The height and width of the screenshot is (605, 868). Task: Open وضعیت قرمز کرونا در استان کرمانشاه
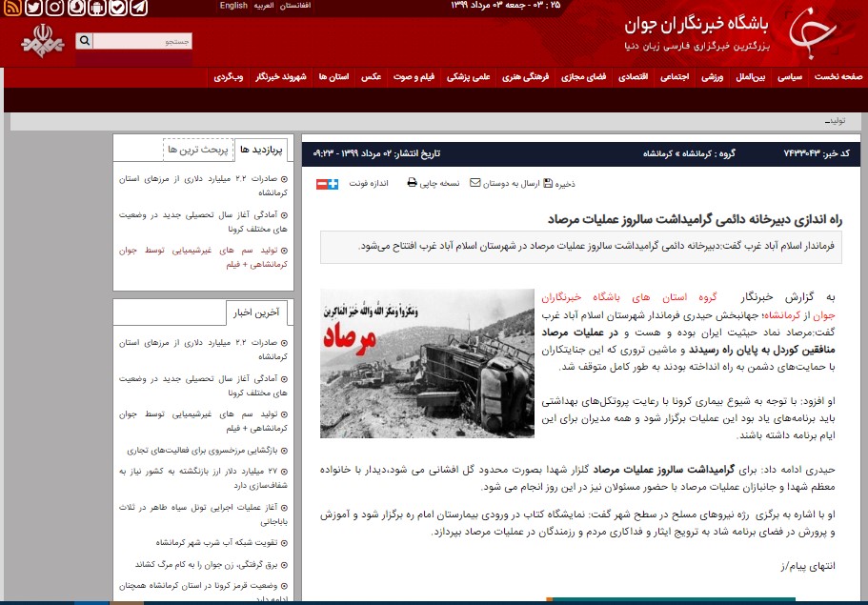203,593
